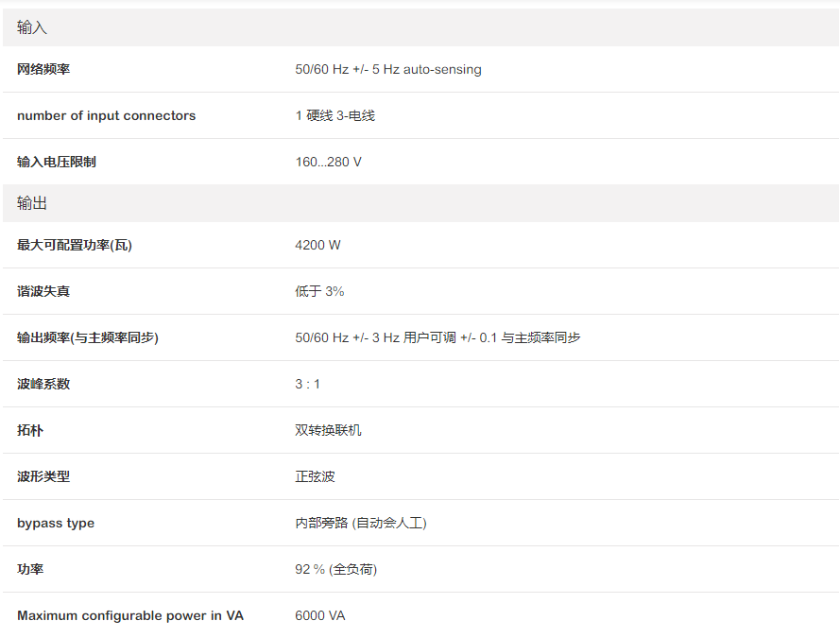Click the bypass type label

tap(56, 523)
